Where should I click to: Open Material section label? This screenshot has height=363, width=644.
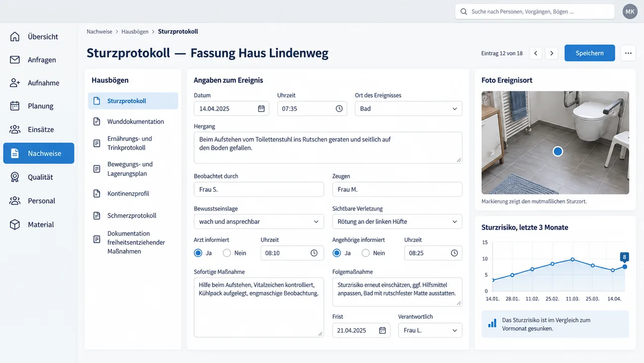[x=41, y=225]
